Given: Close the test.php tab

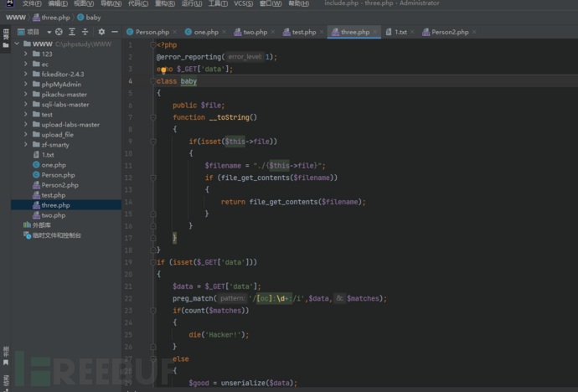Looking at the screenshot, I should point(322,32).
